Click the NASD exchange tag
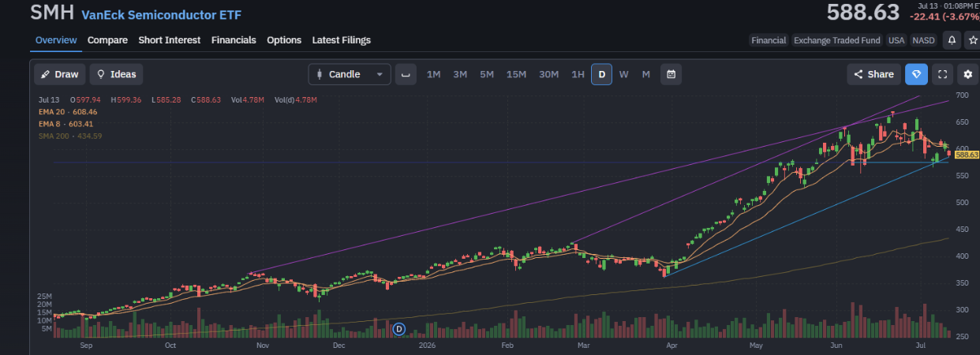Screen dimensions: 980x355 pos(924,40)
